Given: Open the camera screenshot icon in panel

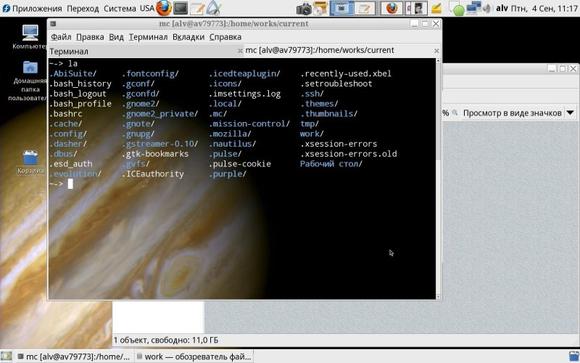Looking at the screenshot, I should [x=304, y=9].
